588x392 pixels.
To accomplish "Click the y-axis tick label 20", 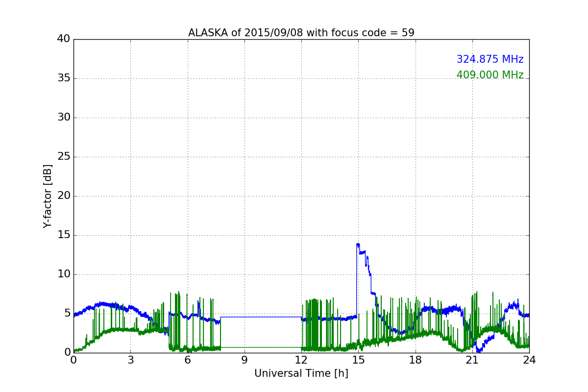I will pos(64,196).
